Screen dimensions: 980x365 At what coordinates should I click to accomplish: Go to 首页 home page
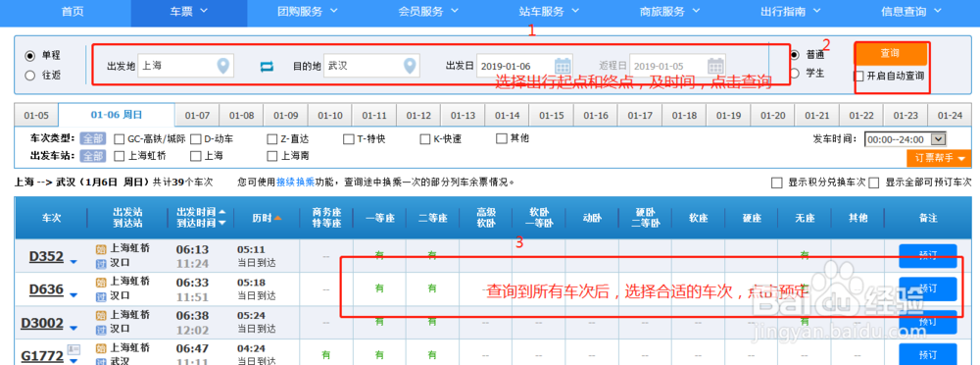73,11
